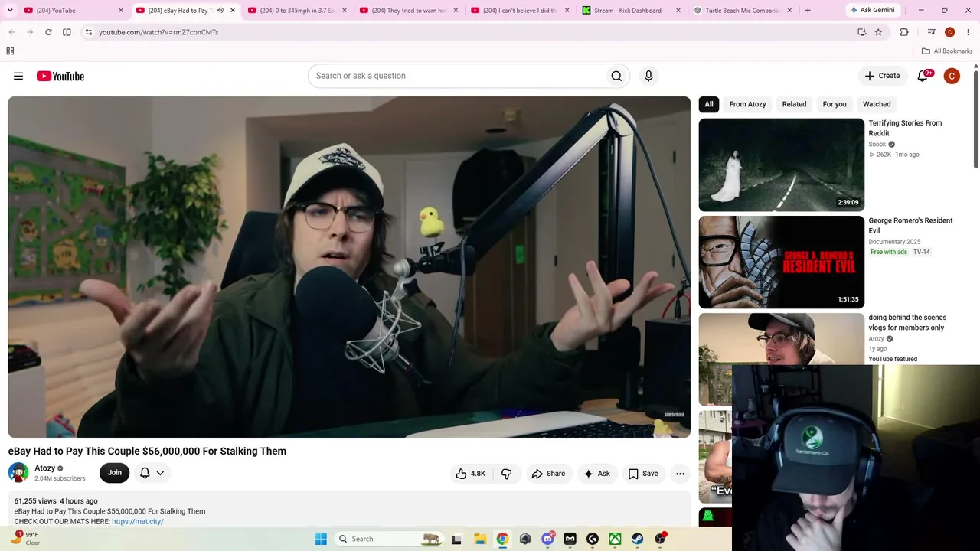
Task: Select the 'For you' filter chip
Action: pos(835,104)
